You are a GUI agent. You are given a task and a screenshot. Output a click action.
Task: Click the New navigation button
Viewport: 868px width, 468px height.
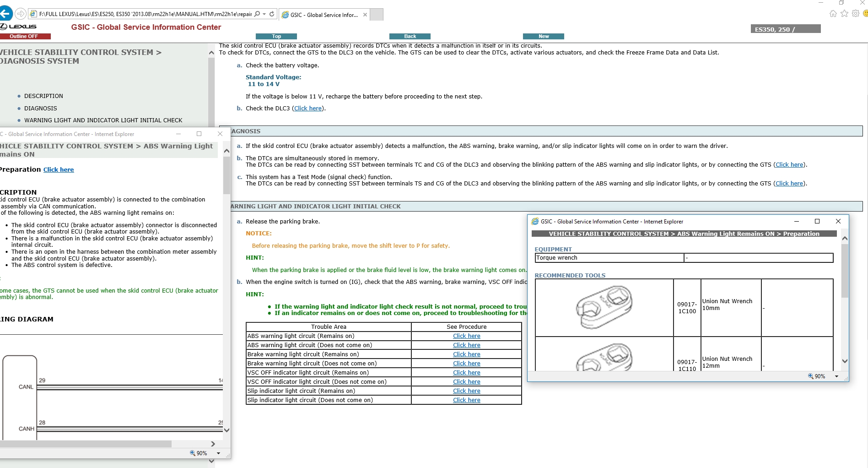(x=544, y=36)
